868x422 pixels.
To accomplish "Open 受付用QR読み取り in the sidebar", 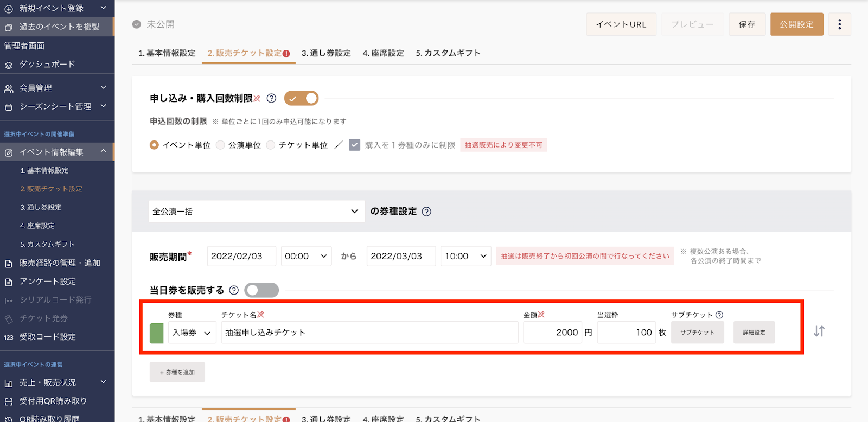I will 53,401.
